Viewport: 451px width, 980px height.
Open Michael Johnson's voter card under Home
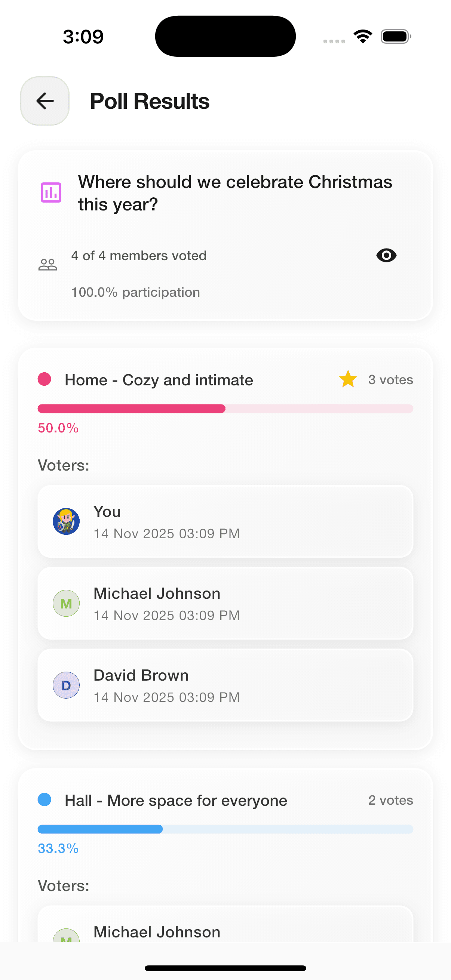pyautogui.click(x=225, y=603)
